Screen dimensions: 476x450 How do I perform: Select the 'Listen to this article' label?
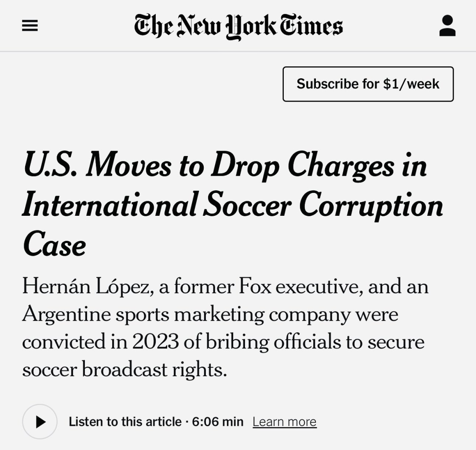pyautogui.click(x=125, y=422)
